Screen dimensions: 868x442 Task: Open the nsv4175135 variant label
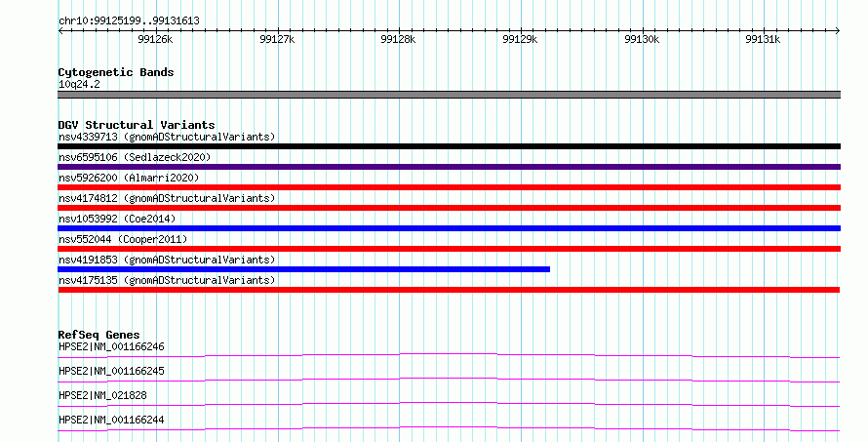pos(167,280)
